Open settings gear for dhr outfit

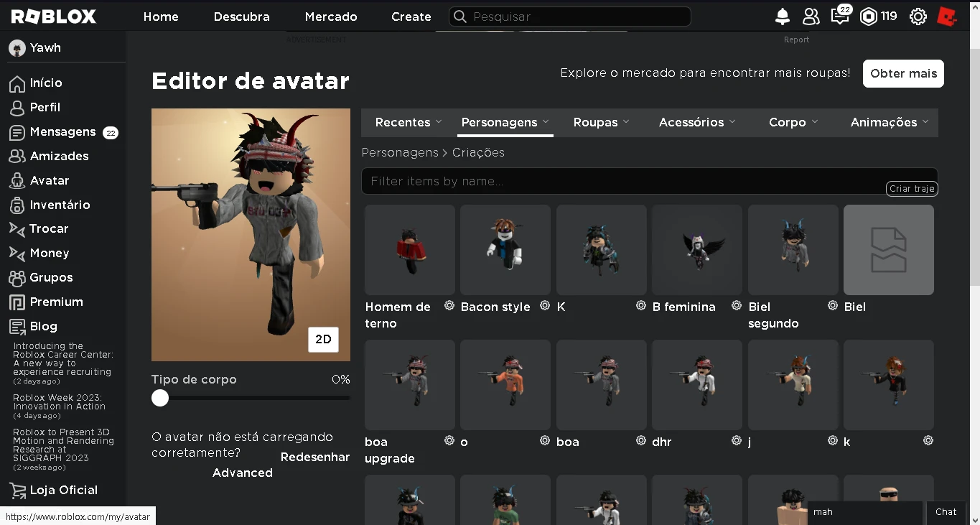pyautogui.click(x=737, y=440)
